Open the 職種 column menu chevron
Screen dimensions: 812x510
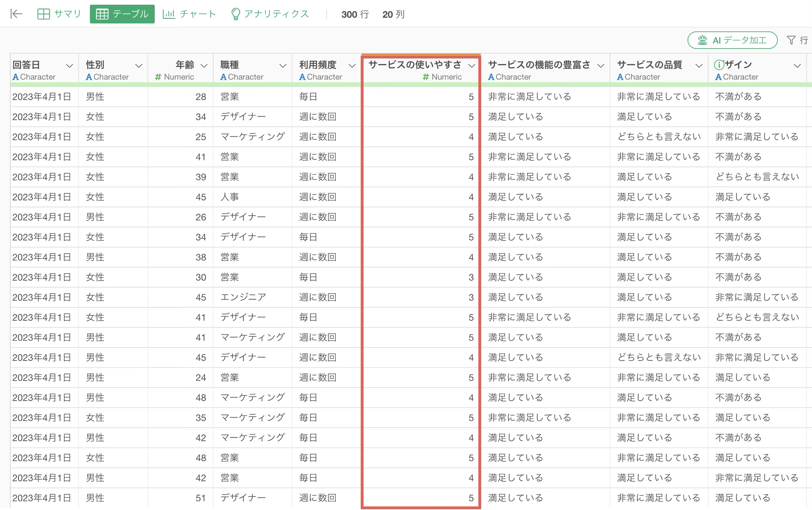[x=283, y=66]
